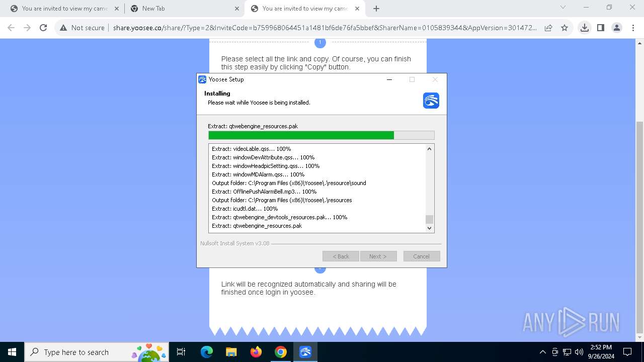Click the browser page vertical scrollbar

pyautogui.click(x=639, y=227)
